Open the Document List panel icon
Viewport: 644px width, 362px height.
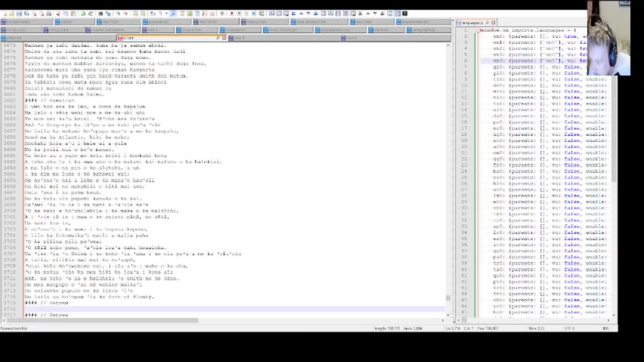[197, 14]
